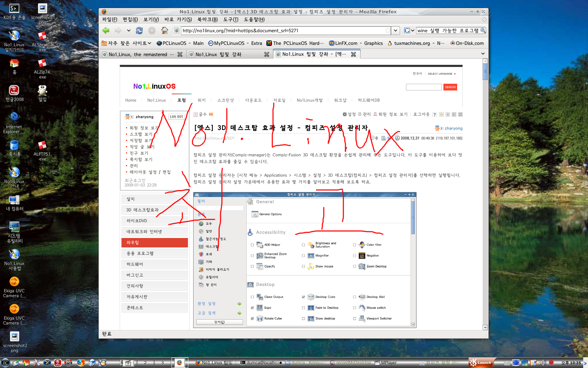This screenshot has height=368, width=588.
Task: Open No1.Linux 사용법 desktop icon
Action: tap(14, 260)
